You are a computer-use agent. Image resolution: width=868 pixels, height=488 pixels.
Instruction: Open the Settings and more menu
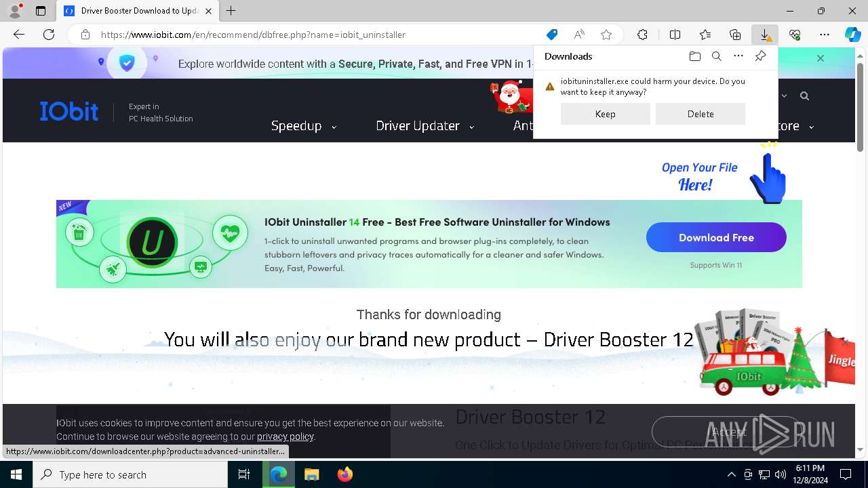click(825, 35)
